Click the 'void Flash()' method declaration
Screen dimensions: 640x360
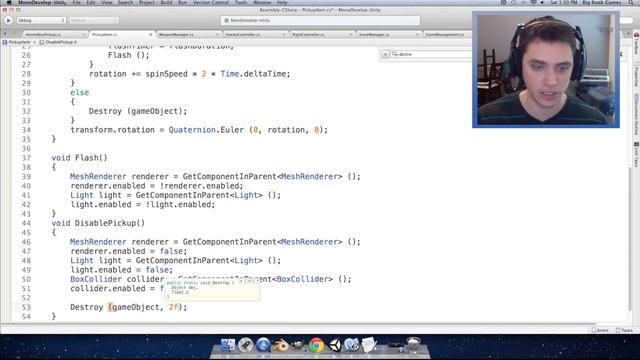[79, 158]
